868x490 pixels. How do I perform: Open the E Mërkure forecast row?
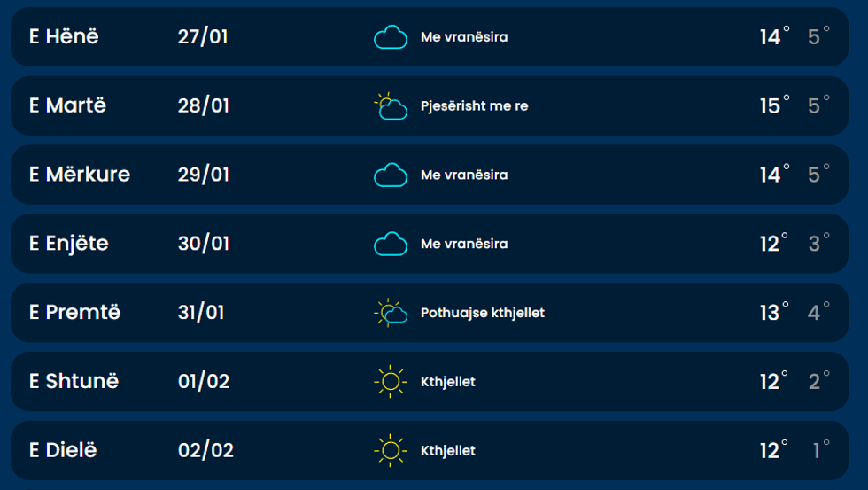[80, 175]
